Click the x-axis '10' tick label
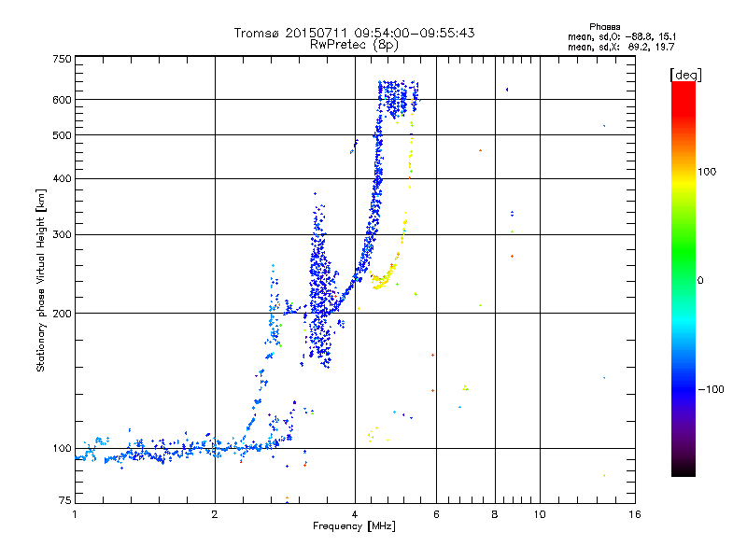 (540, 514)
